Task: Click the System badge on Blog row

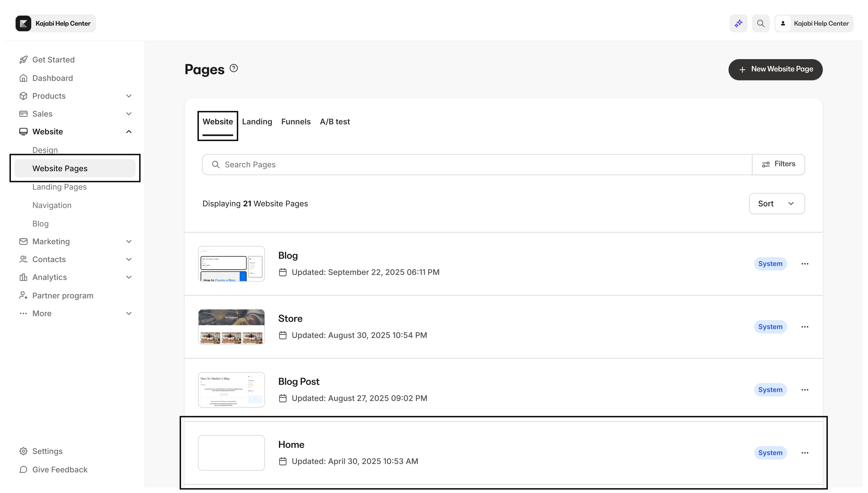Action: pos(770,264)
